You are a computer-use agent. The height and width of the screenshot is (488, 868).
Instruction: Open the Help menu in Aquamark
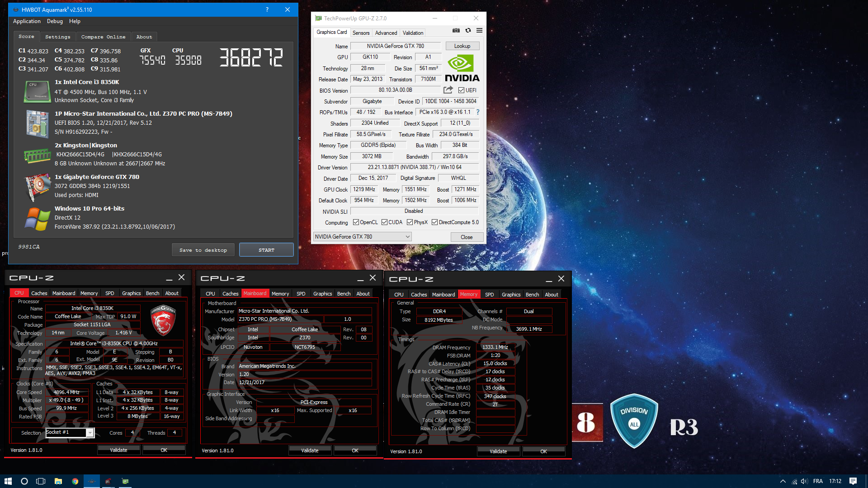tap(75, 21)
